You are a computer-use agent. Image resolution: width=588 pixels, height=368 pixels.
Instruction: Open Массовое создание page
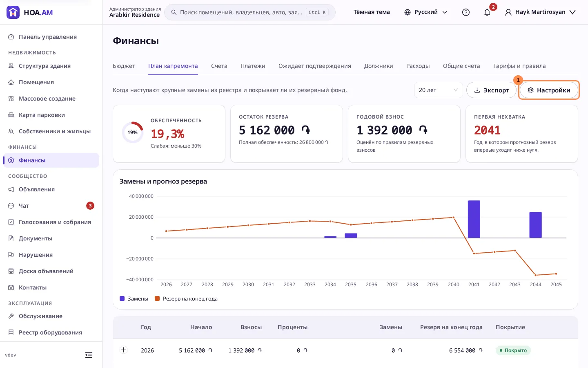coord(51,99)
